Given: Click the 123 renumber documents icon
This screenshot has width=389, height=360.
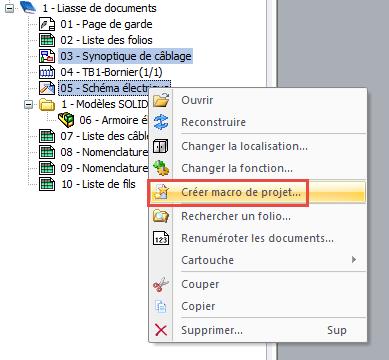Looking at the screenshot, I should (161, 239).
